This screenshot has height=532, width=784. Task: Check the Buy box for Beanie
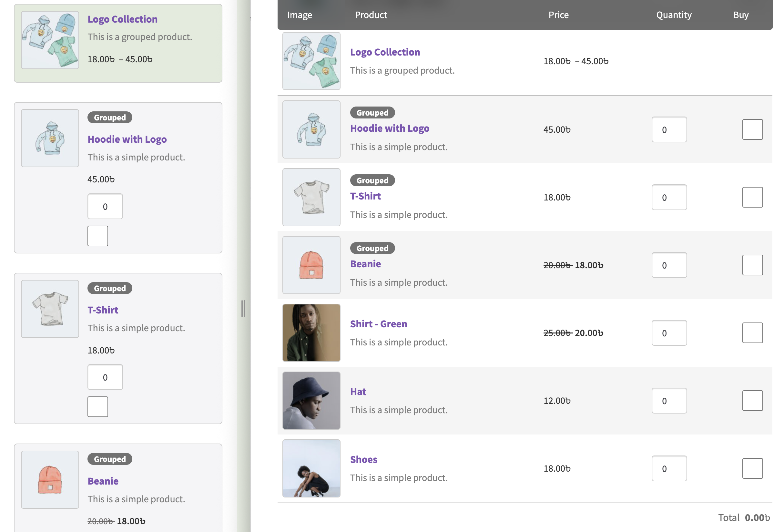point(752,265)
